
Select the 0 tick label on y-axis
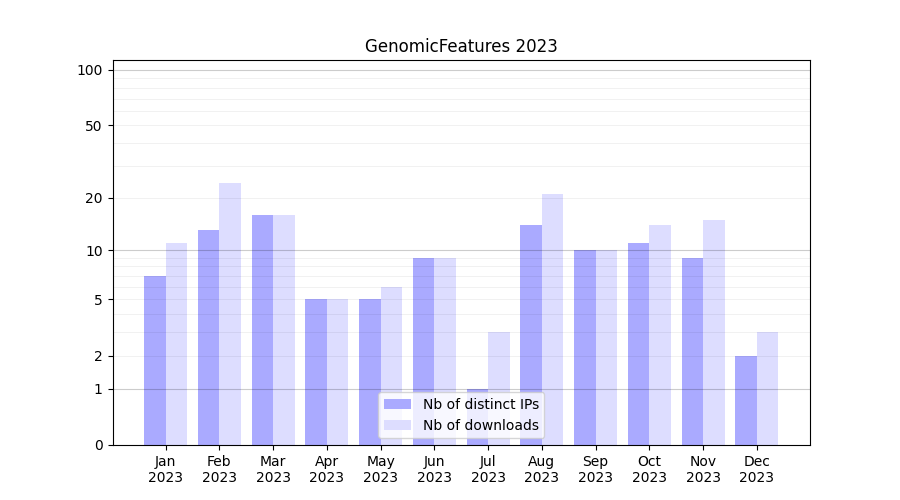click(98, 445)
